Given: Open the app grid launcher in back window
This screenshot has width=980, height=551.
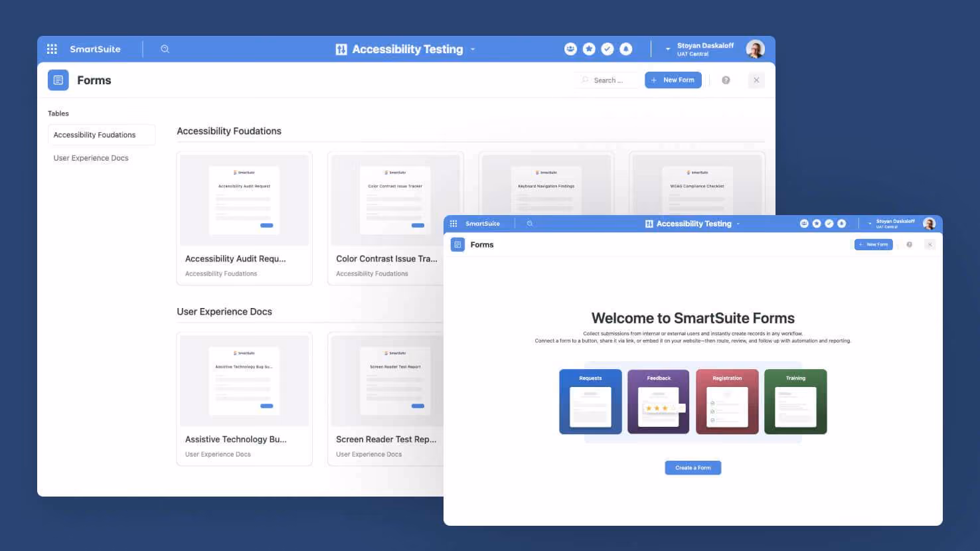Looking at the screenshot, I should point(52,49).
